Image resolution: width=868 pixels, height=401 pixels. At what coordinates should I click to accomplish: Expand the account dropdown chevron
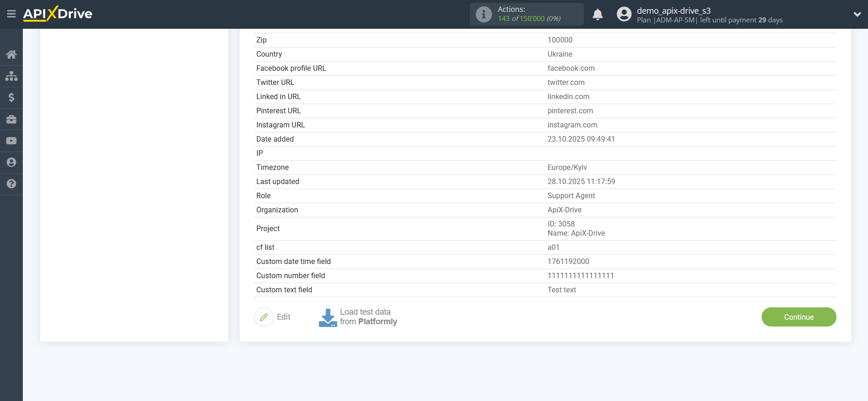pyautogui.click(x=857, y=14)
